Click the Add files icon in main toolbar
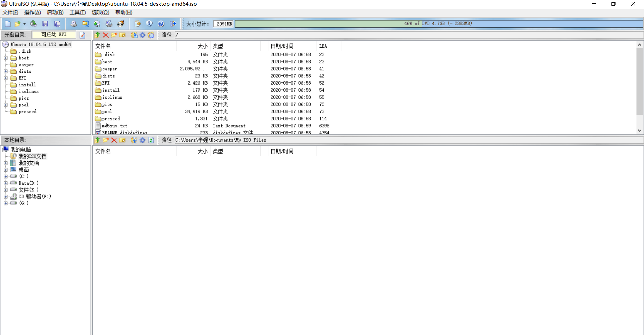Screen dimensions: 644x335 (x=138, y=24)
